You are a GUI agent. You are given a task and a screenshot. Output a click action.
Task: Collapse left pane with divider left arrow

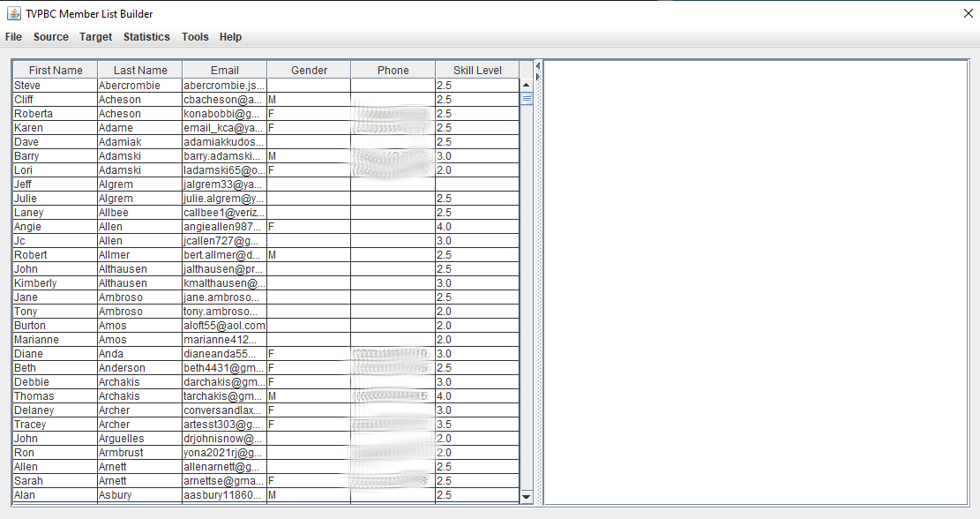point(538,65)
